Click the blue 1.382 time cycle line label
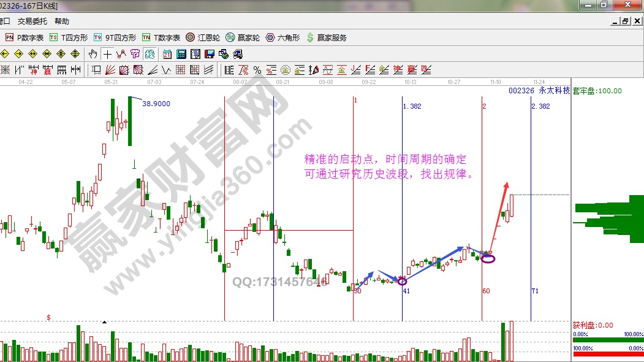 click(x=412, y=106)
